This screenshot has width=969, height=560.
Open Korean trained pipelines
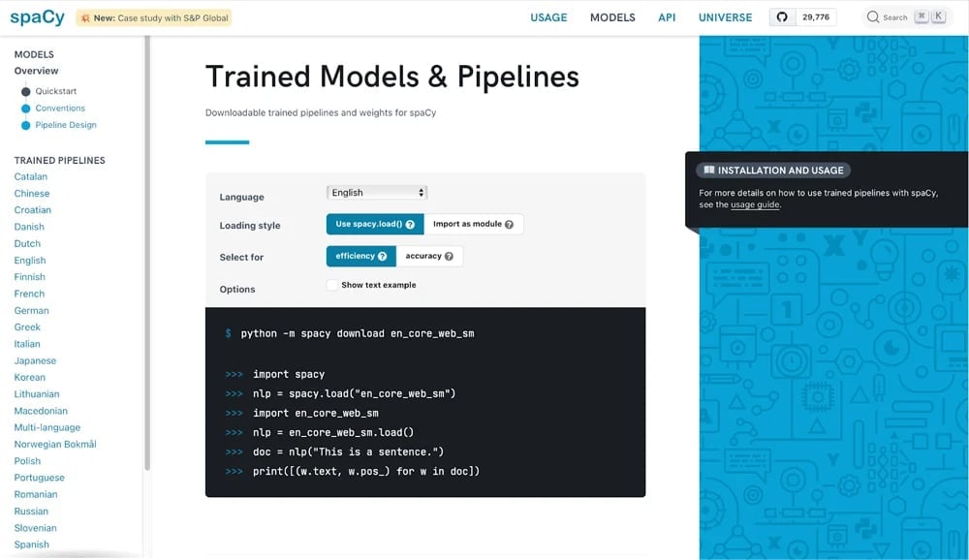click(30, 377)
